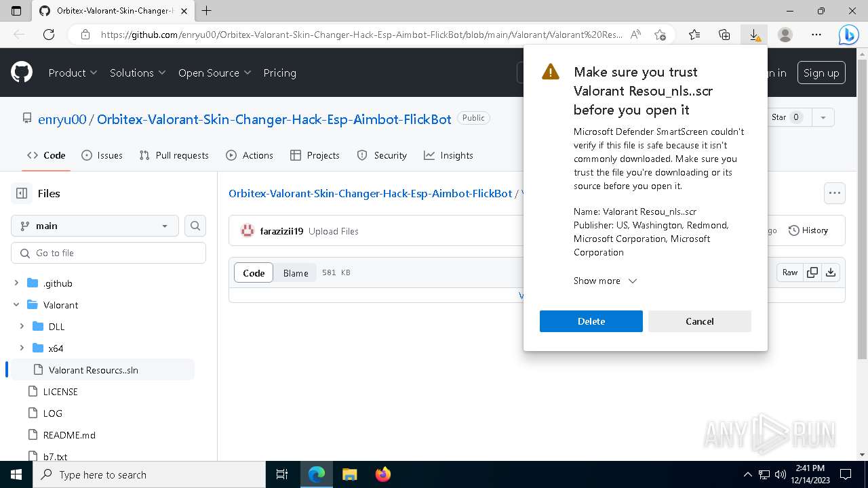This screenshot has width=868, height=488.
Task: Open browser Downloads icon with warning
Action: pyautogui.click(x=754, y=35)
